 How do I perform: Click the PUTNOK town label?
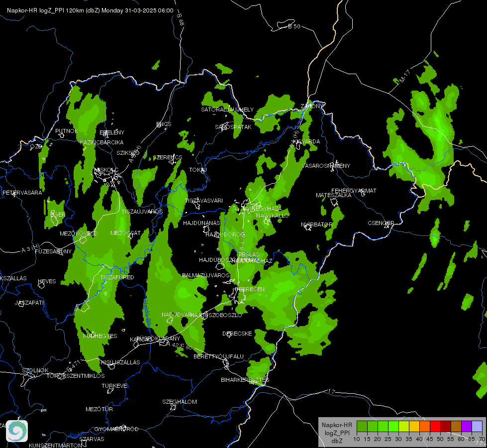67,131
